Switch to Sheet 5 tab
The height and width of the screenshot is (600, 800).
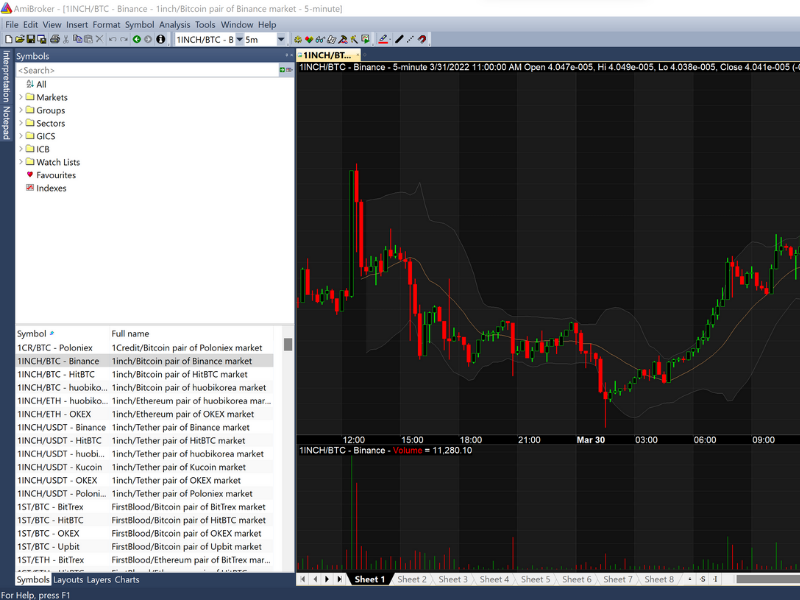(535, 579)
